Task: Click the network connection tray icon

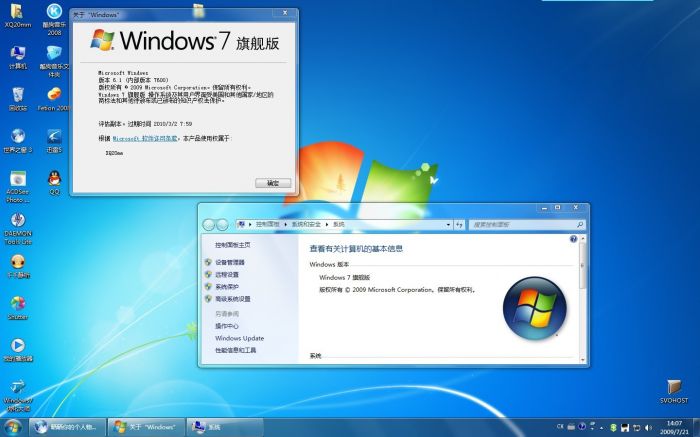Action: click(x=637, y=428)
